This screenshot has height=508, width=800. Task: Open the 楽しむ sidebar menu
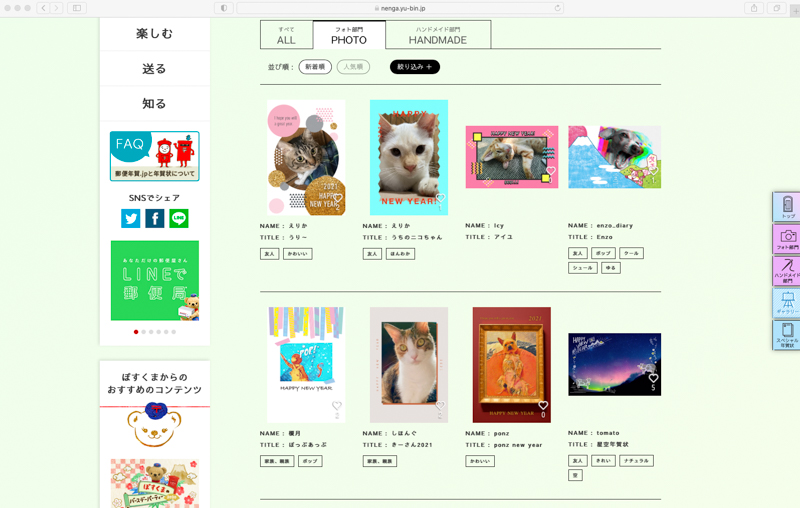[155, 34]
